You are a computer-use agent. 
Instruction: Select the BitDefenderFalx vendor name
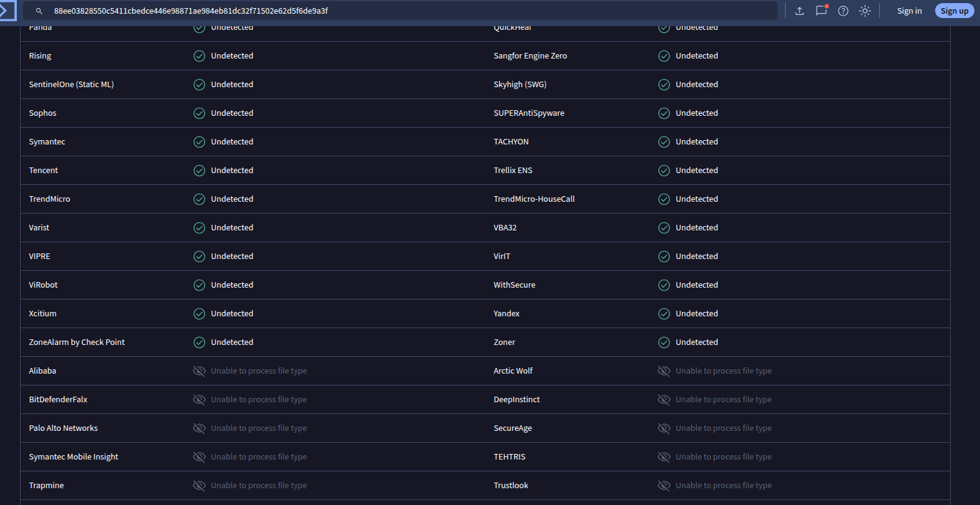(x=58, y=400)
